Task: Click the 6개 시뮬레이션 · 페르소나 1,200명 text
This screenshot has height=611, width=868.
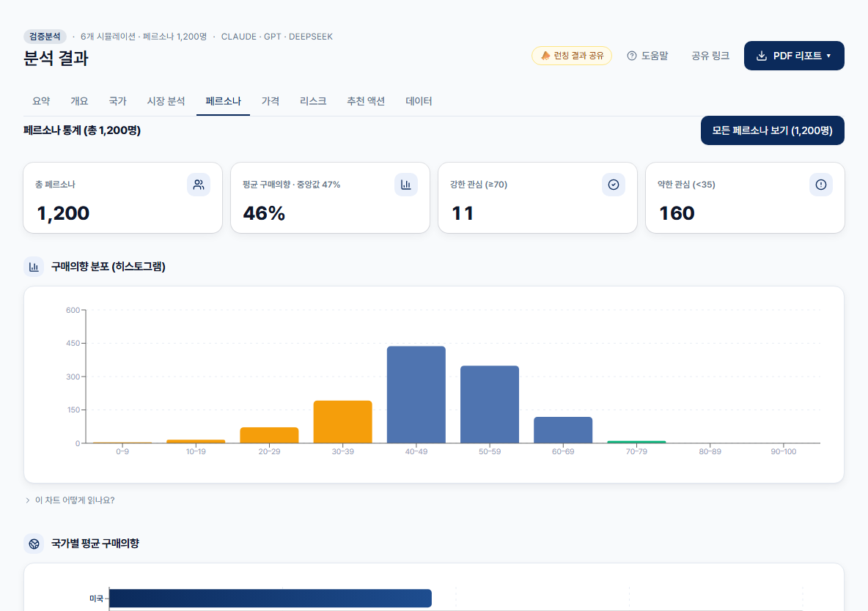Action: click(x=144, y=37)
